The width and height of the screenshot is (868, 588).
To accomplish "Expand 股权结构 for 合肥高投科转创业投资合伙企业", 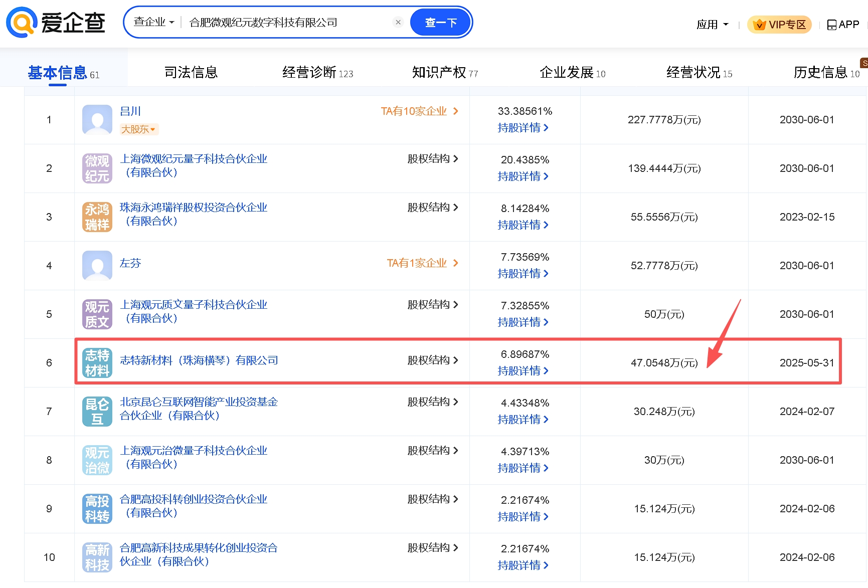I will [x=433, y=499].
